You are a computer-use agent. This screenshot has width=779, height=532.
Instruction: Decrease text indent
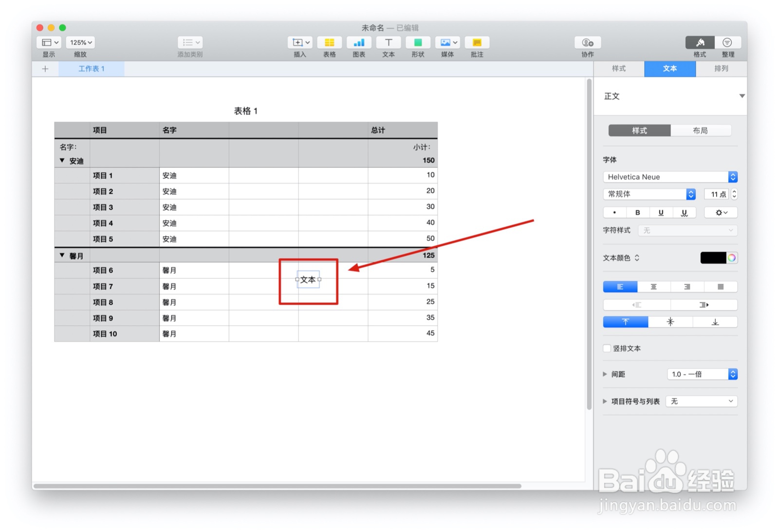637,305
